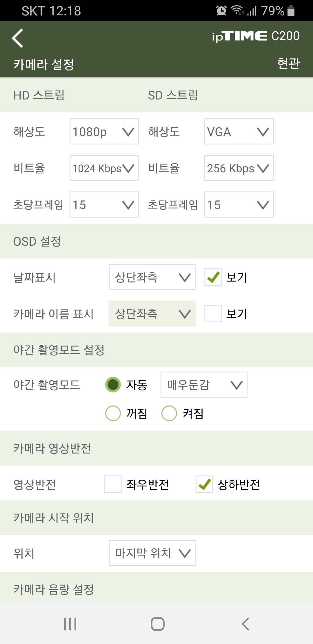This screenshot has height=644, width=313.
Task: Tap the battery icon in the status bar
Action: tap(291, 11)
